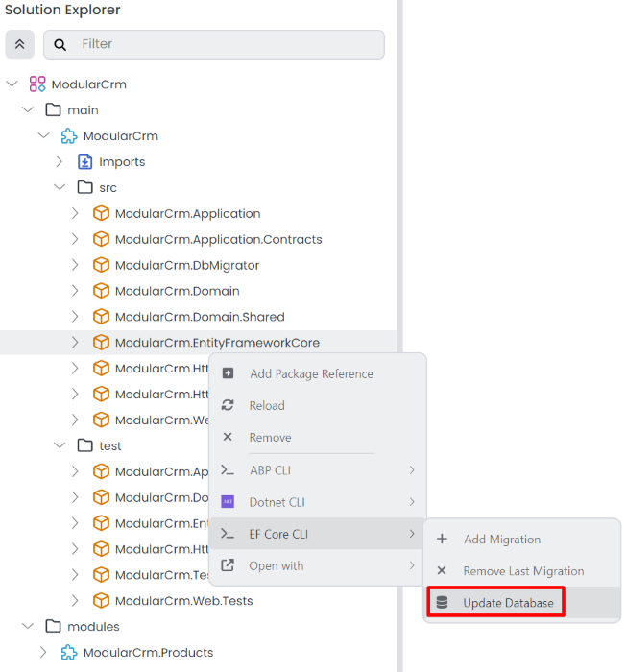Select the ModularCrm.Domain project name
This screenshot has height=672, width=626.
tap(178, 291)
